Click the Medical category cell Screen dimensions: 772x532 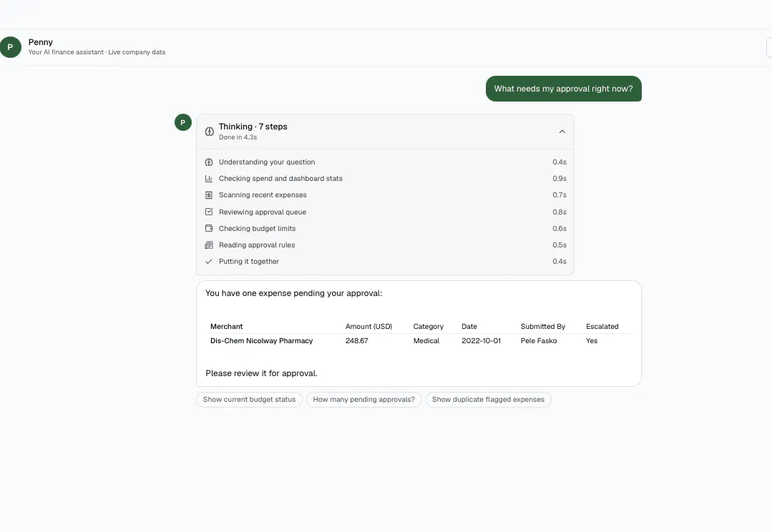(426, 340)
